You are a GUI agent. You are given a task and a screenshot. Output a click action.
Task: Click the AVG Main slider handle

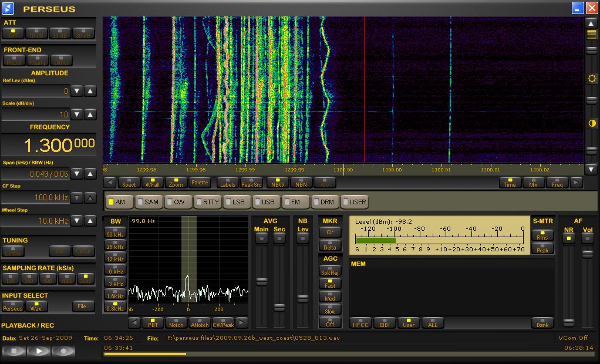pyautogui.click(x=261, y=282)
